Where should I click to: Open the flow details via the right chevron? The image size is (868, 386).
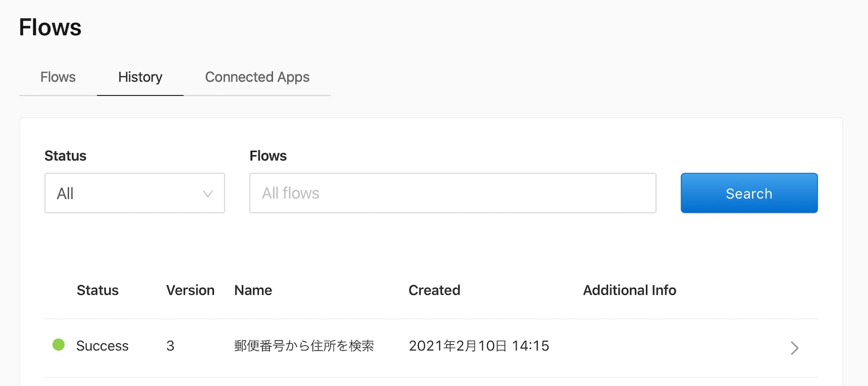point(794,348)
